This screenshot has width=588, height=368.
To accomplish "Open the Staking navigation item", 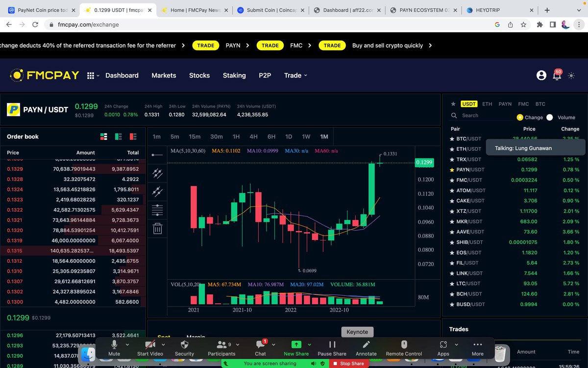I will (234, 76).
